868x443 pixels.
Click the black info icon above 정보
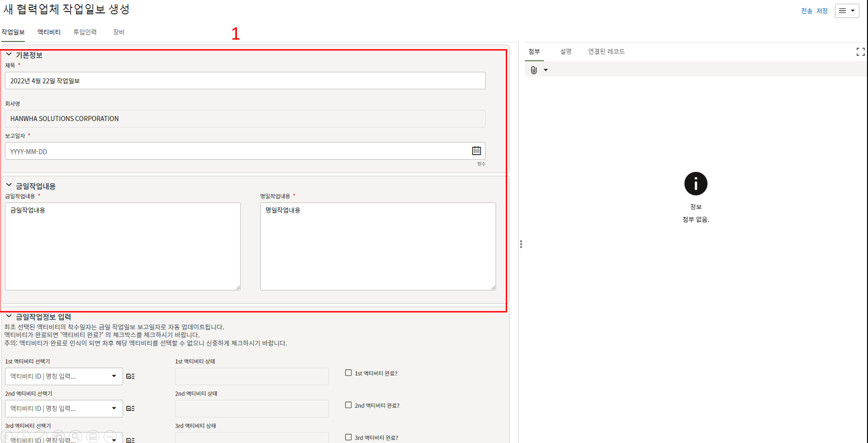coord(695,184)
